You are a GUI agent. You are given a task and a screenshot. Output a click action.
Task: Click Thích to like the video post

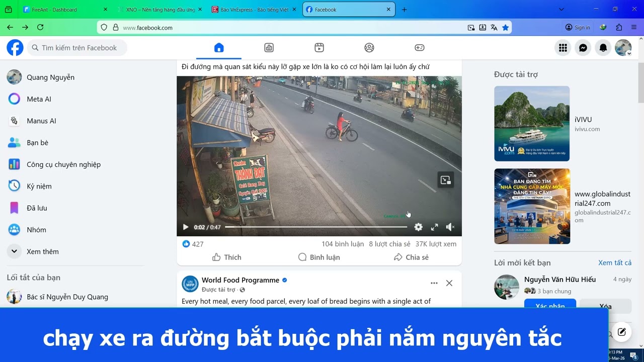226,257
